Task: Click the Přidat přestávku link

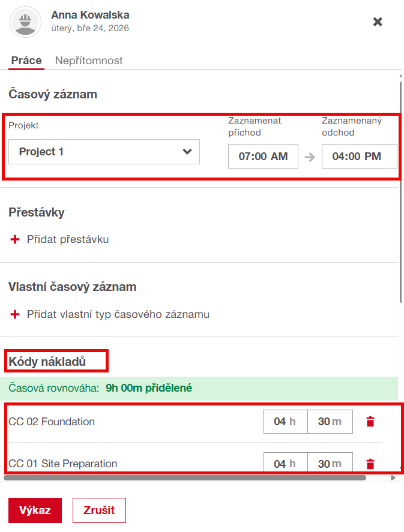Action: 68,239
